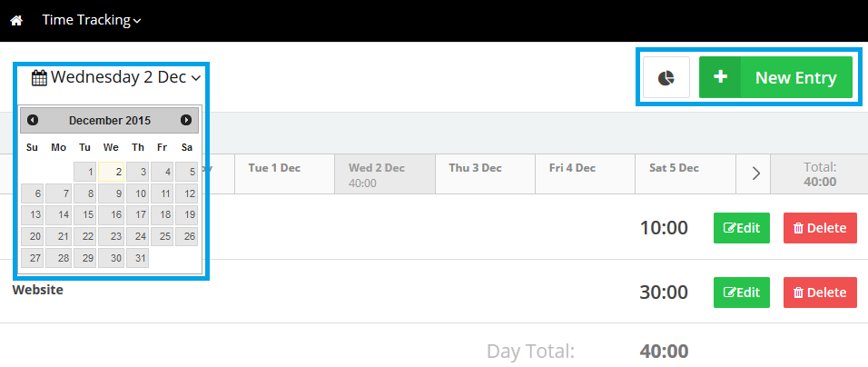Click the plus icon on New Entry
The width and height of the screenshot is (868, 367).
pyautogui.click(x=721, y=77)
